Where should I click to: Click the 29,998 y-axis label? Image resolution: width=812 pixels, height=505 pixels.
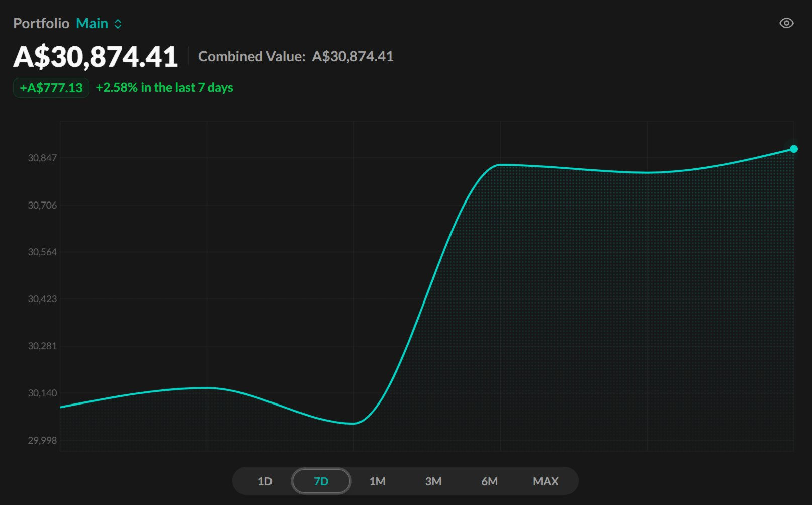click(42, 440)
